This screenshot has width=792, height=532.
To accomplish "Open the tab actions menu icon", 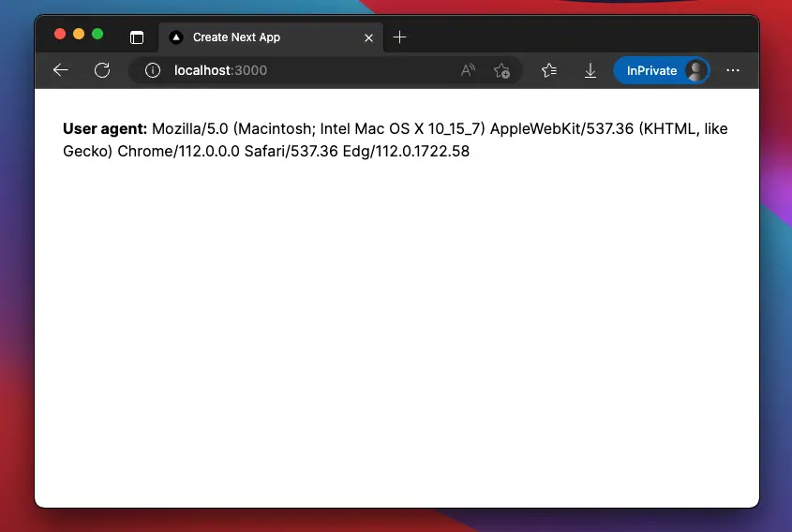I will click(x=137, y=37).
